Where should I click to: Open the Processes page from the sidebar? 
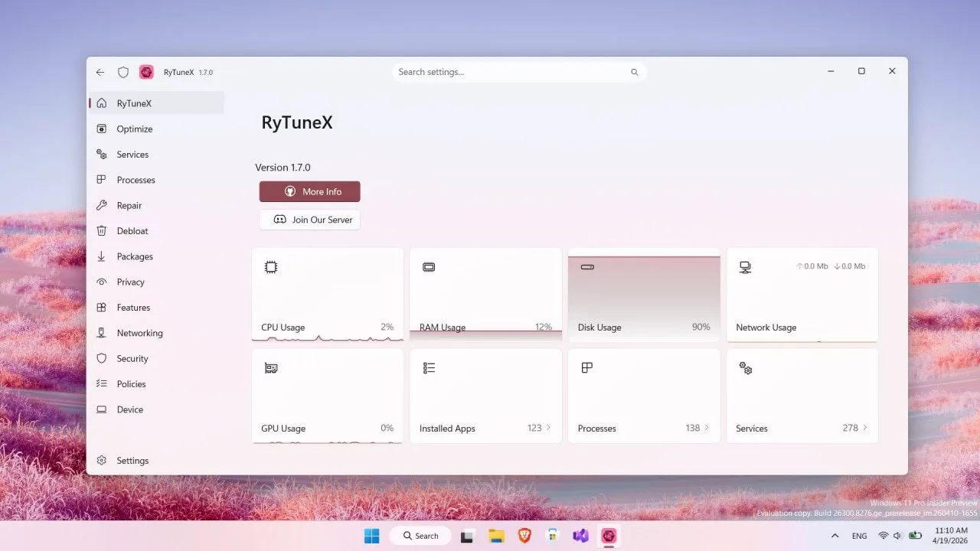coord(156,180)
